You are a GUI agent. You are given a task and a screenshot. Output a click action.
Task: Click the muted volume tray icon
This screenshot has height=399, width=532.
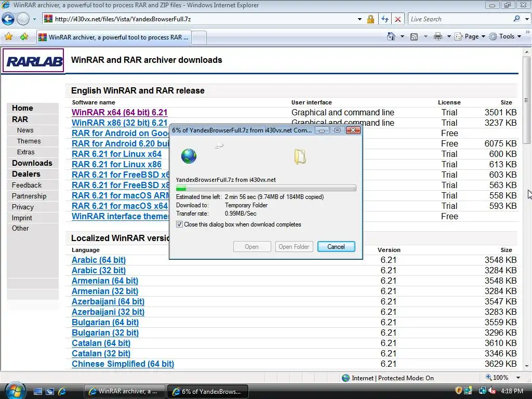(x=492, y=391)
